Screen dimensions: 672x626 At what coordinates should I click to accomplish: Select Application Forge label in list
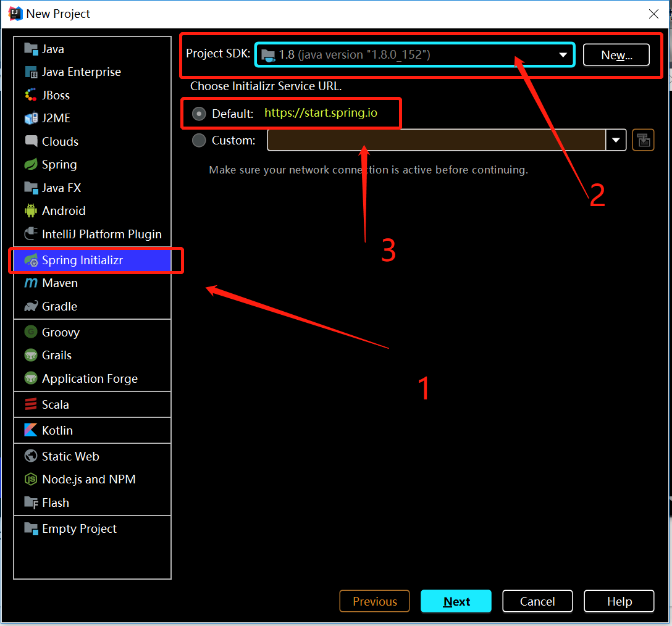pos(90,378)
